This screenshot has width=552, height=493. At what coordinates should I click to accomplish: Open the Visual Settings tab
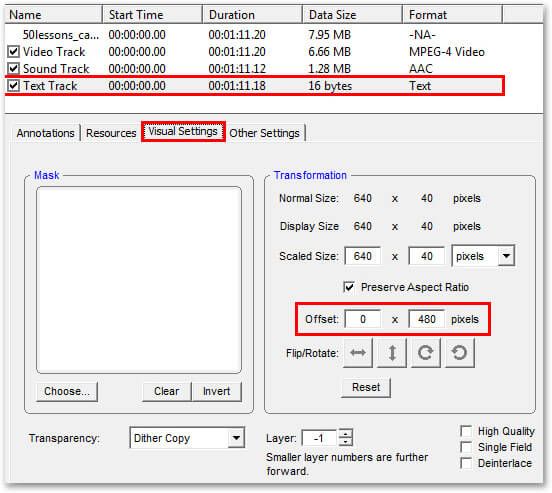(183, 131)
